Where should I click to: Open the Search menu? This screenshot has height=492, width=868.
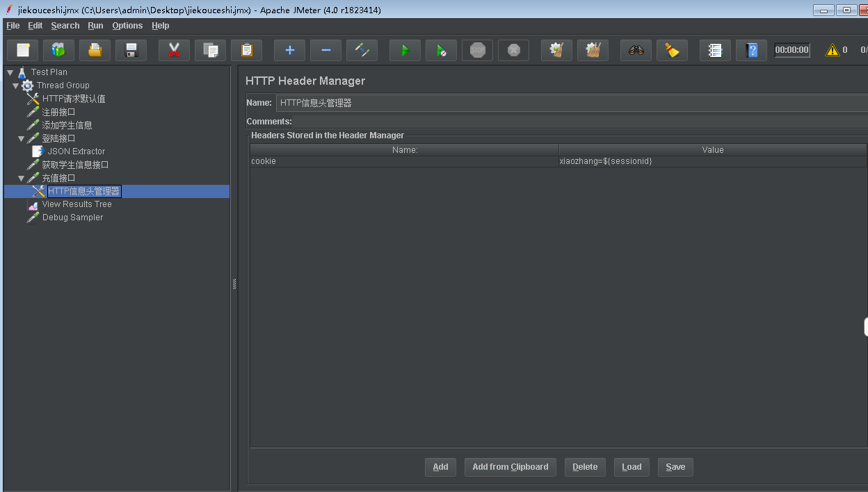click(x=65, y=26)
